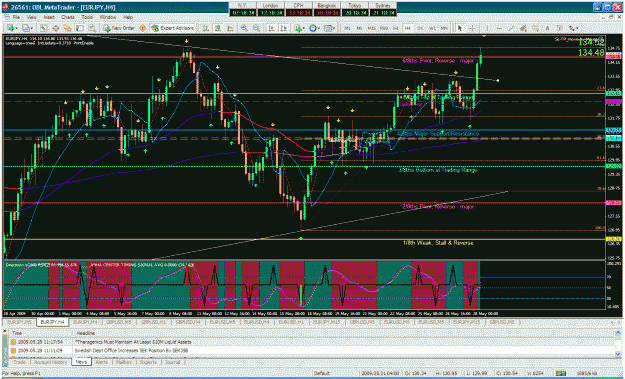Select the Trendline drawing tool

point(511,28)
